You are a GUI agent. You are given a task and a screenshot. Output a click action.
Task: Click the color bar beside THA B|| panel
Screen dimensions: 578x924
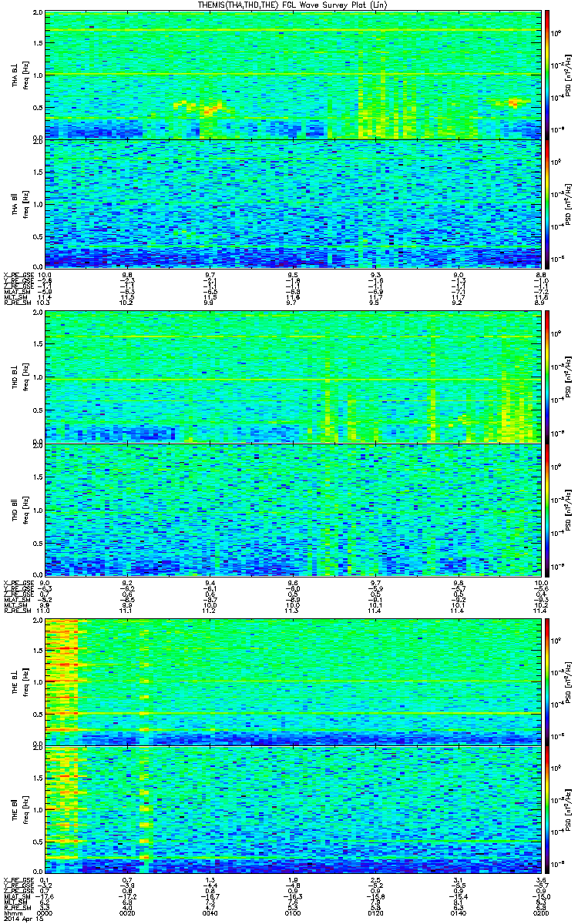click(x=548, y=203)
